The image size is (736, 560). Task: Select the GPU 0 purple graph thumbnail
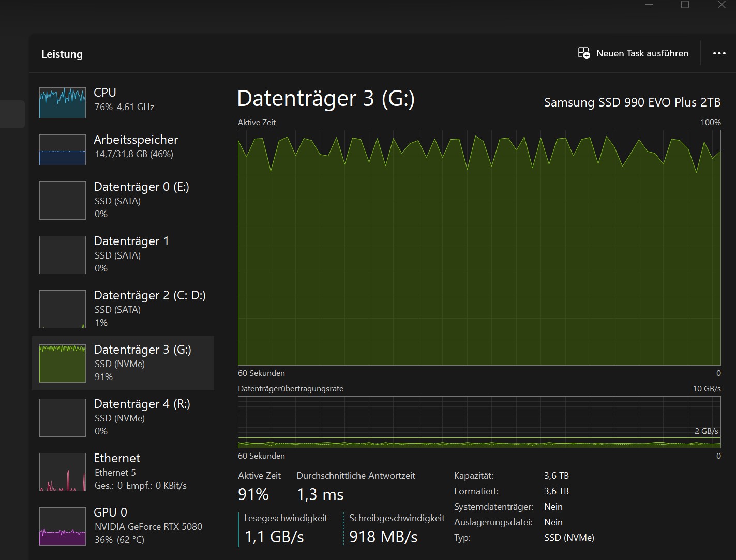click(x=63, y=526)
